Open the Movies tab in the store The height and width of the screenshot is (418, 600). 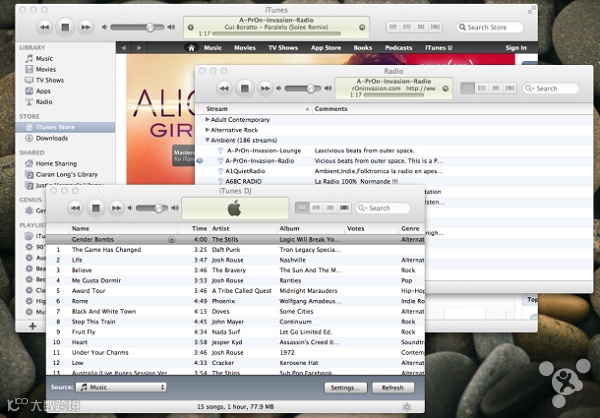pos(245,48)
